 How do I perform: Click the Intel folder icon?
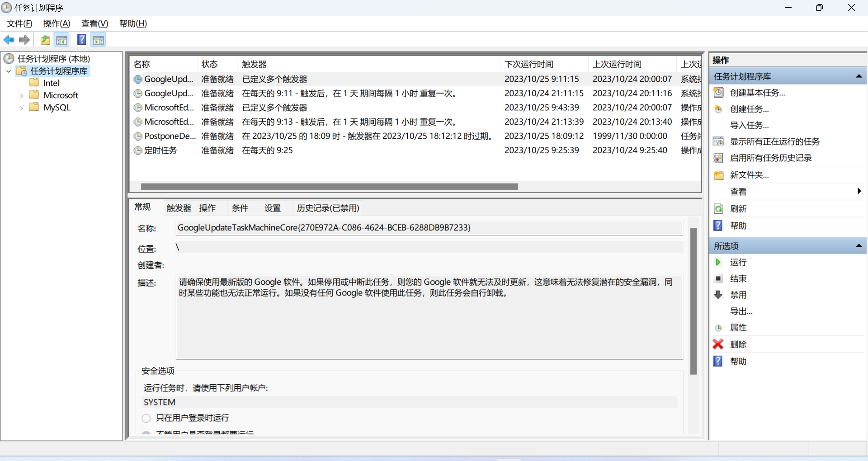pos(34,83)
